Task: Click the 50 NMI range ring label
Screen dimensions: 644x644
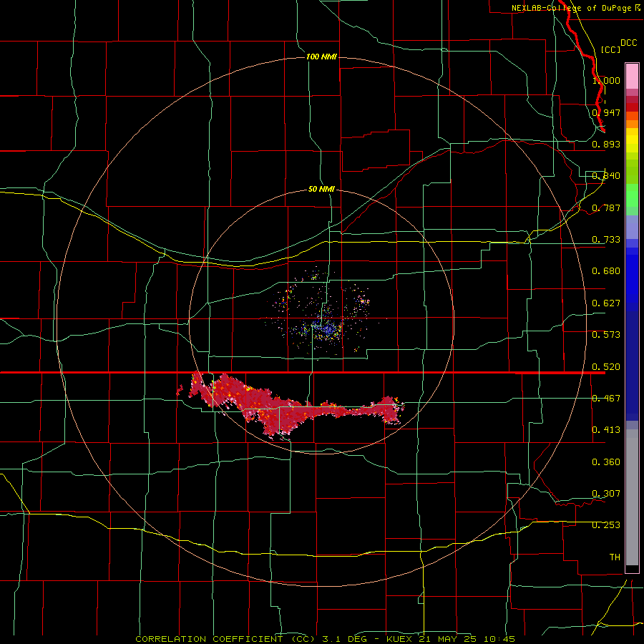Action: [x=321, y=189]
